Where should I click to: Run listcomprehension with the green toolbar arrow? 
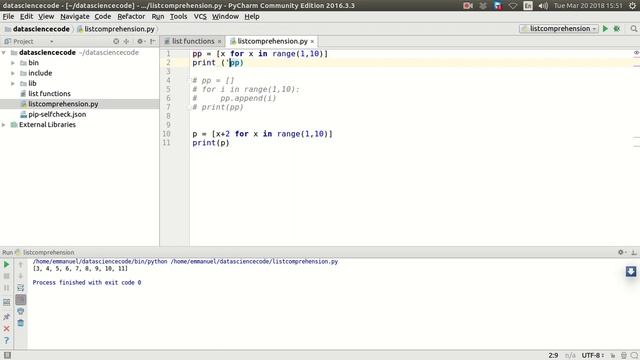pyautogui.click(x=605, y=29)
